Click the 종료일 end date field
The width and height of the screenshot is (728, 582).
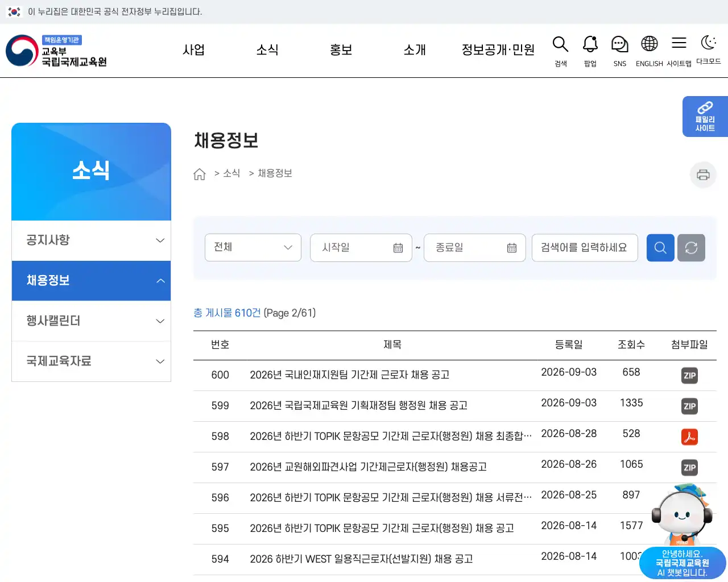(475, 248)
